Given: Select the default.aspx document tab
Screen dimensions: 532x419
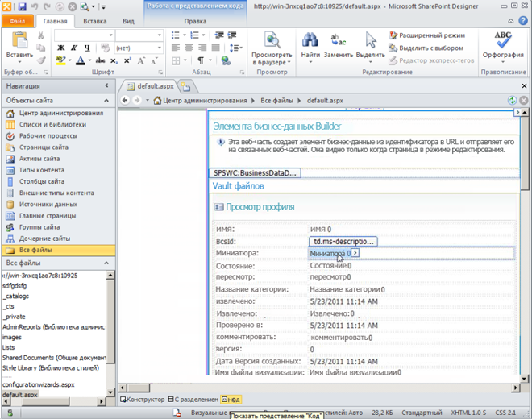Looking at the screenshot, I should click(150, 86).
